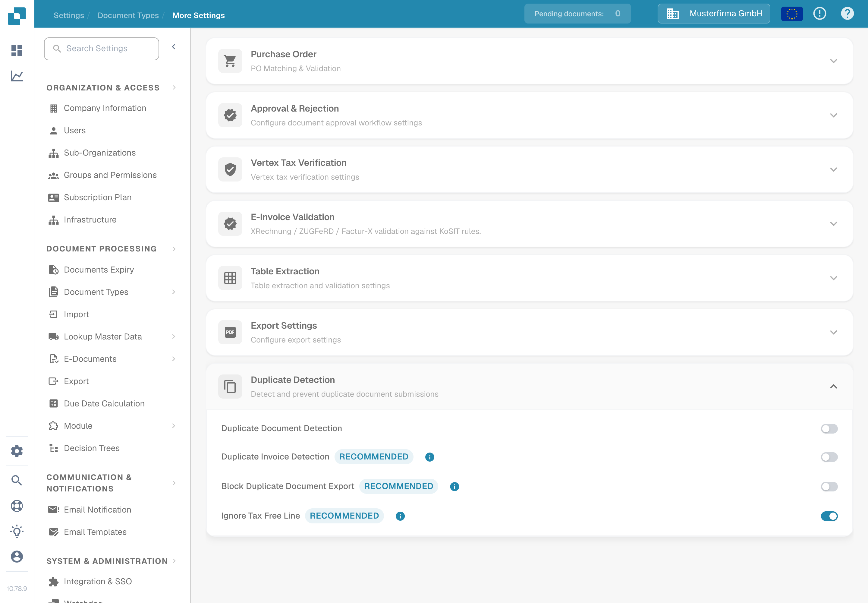The image size is (868, 603).
Task: Collapse the settings sidebar with the arrow
Action: tap(173, 47)
